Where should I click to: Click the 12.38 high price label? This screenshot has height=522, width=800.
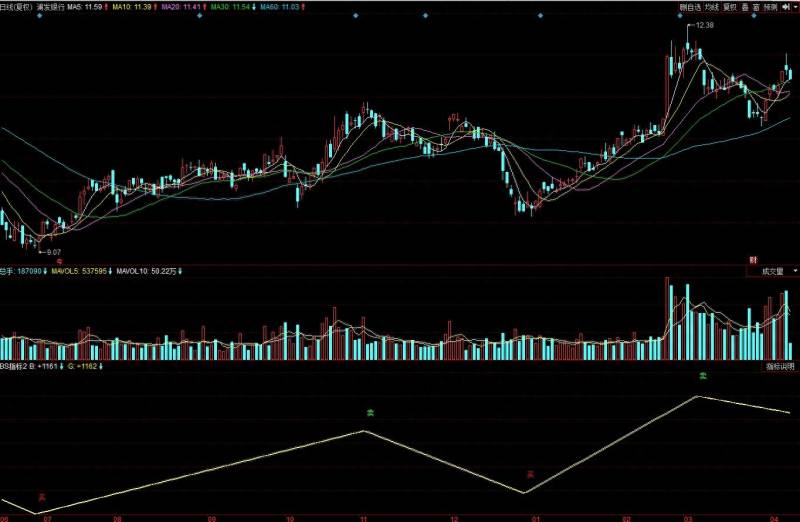(705, 25)
